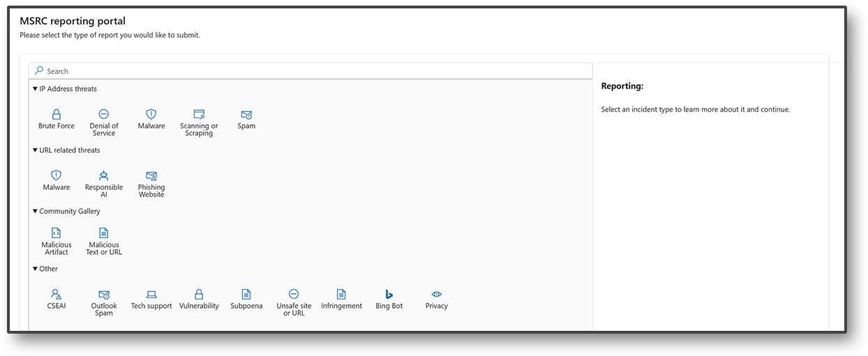This screenshot has height=356, width=868.
Task: Pick the Privacy eye icon
Action: [x=437, y=295]
